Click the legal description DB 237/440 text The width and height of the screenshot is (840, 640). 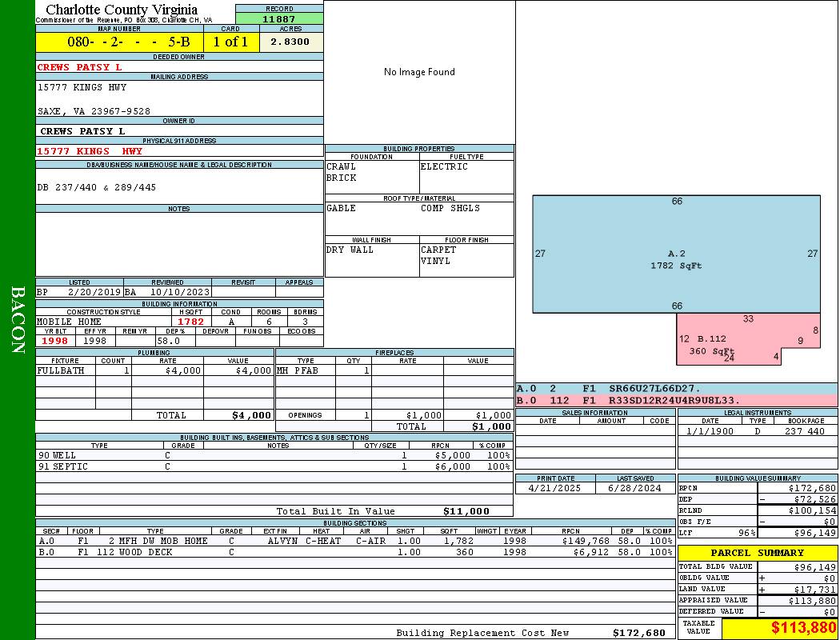point(97,187)
